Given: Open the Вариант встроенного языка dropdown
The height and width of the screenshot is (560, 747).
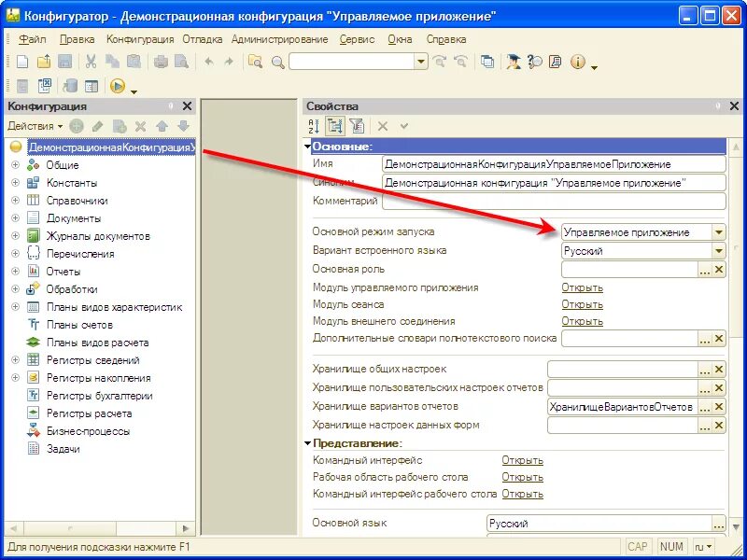Looking at the screenshot, I should tap(719, 250).
